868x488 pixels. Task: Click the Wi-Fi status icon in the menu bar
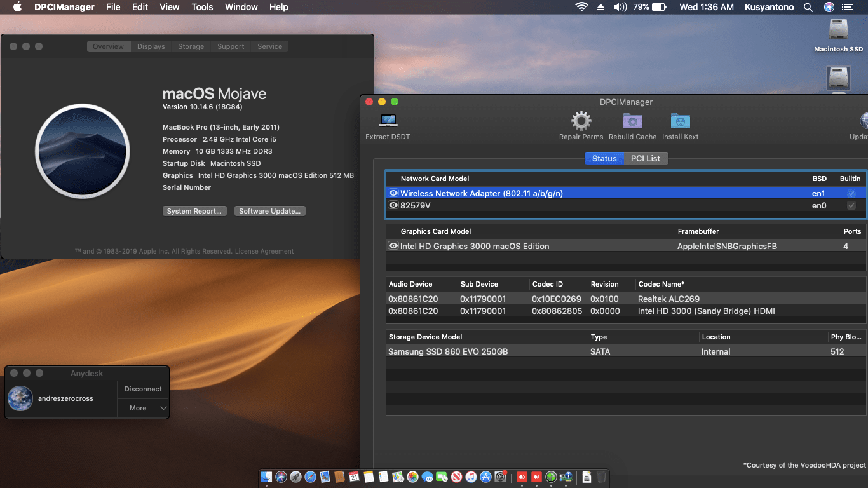point(581,7)
